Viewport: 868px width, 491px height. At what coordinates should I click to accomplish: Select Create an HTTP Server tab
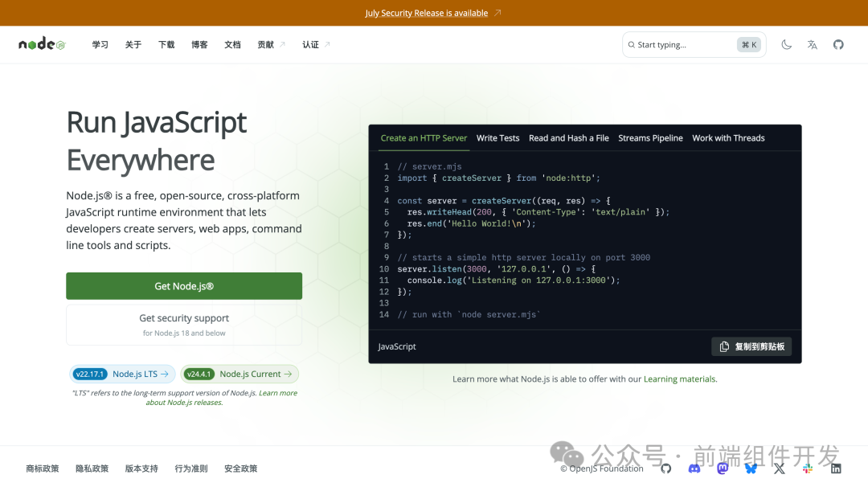[x=424, y=138]
